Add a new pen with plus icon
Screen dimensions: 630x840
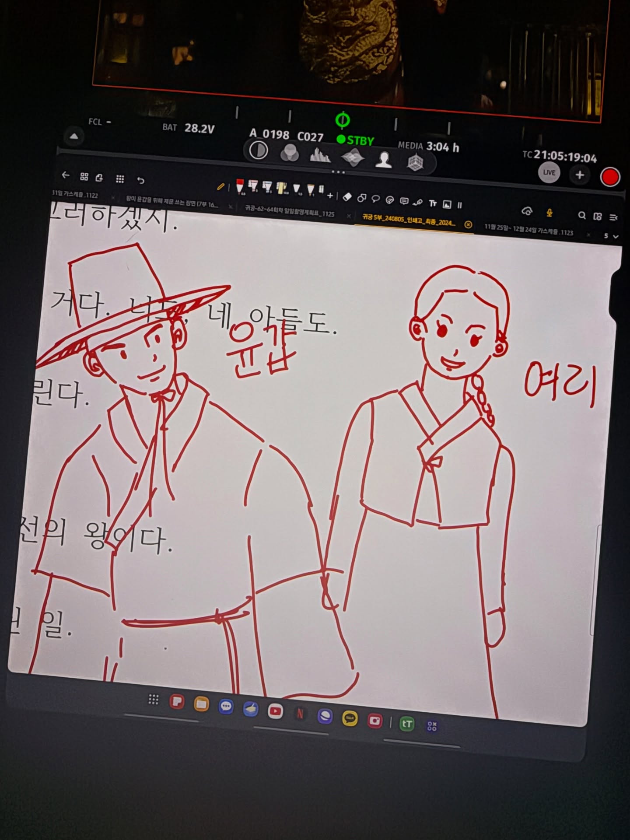coord(330,195)
